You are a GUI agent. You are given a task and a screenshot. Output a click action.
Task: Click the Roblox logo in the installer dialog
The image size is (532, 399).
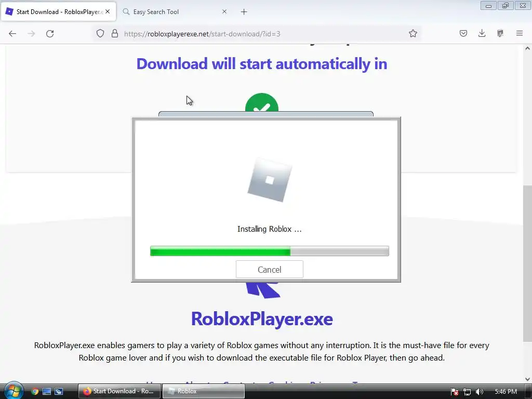tap(270, 180)
